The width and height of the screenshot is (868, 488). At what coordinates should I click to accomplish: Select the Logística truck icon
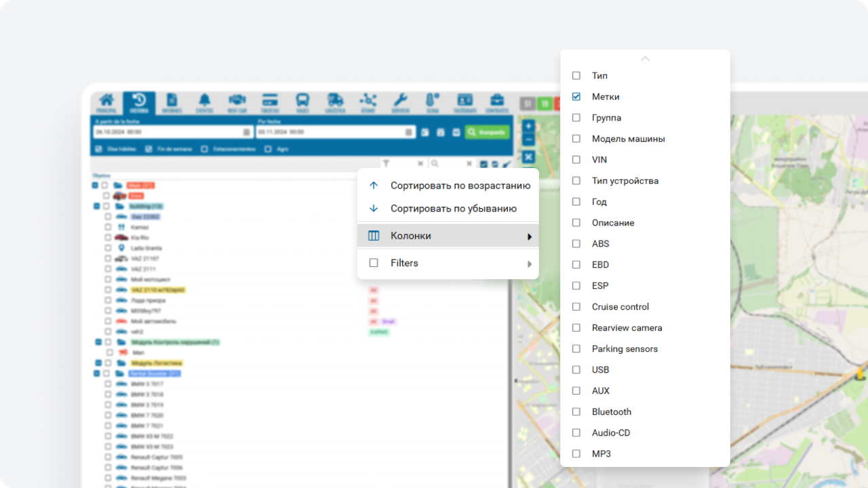click(335, 102)
